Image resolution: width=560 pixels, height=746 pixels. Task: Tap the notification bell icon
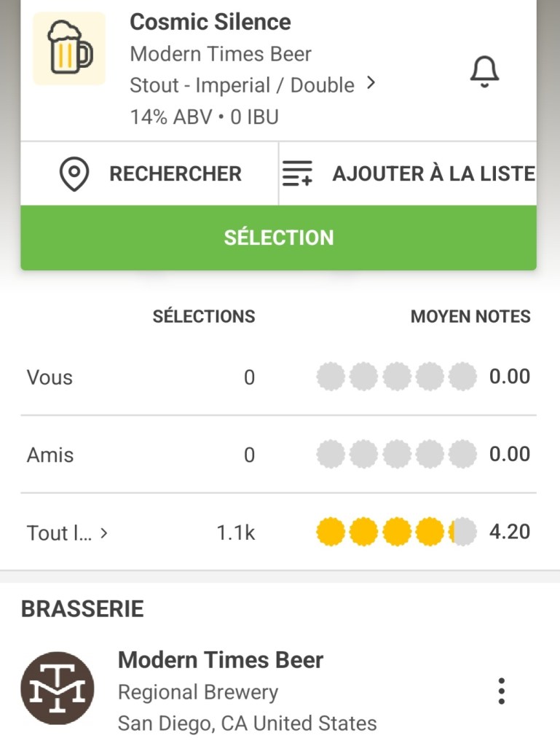coord(484,71)
